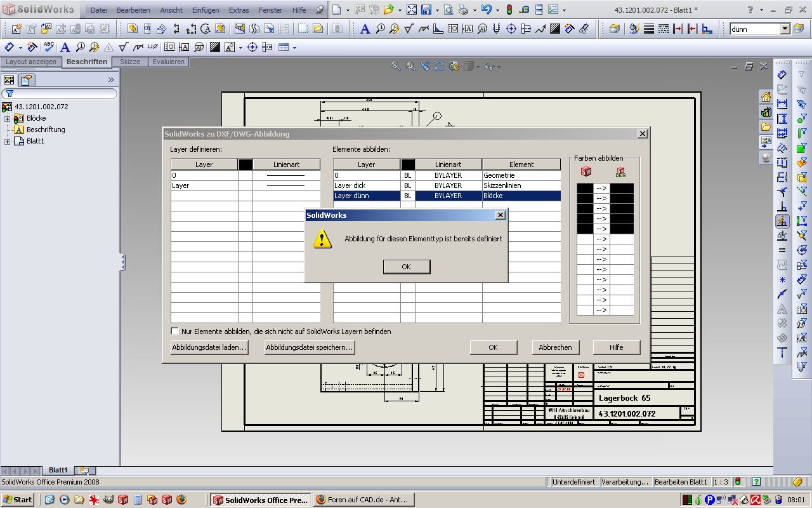This screenshot has width=812, height=508.
Task: Open the Save icon dropdown arrow
Action: click(x=437, y=10)
